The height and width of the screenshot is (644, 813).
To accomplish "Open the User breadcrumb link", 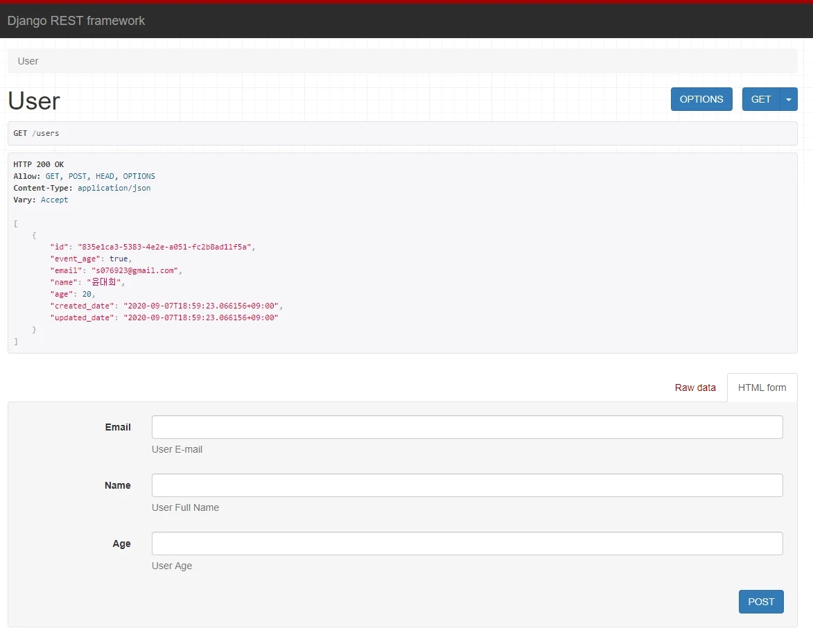I will (28, 61).
